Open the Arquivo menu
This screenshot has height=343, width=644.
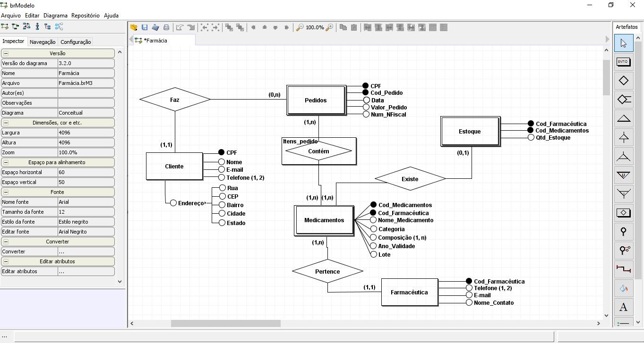coord(11,16)
